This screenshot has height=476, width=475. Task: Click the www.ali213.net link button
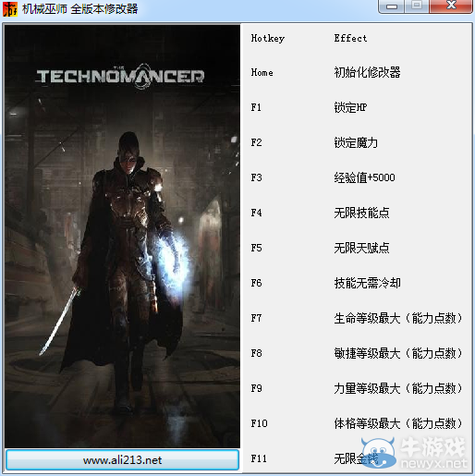[x=122, y=459]
